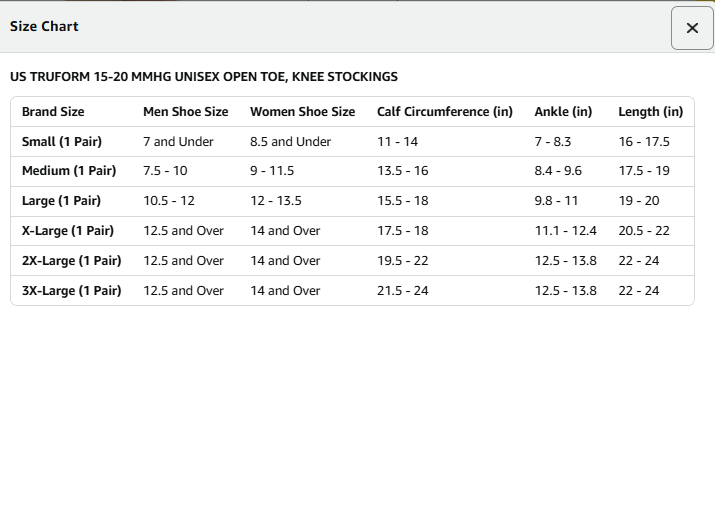The height and width of the screenshot is (517, 715).
Task: Click the '7.5 - 10' men shoe cell
Action: (x=165, y=171)
